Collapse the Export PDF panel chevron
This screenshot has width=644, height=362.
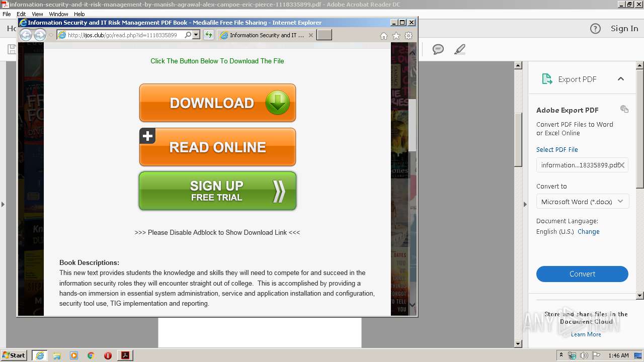(x=621, y=79)
